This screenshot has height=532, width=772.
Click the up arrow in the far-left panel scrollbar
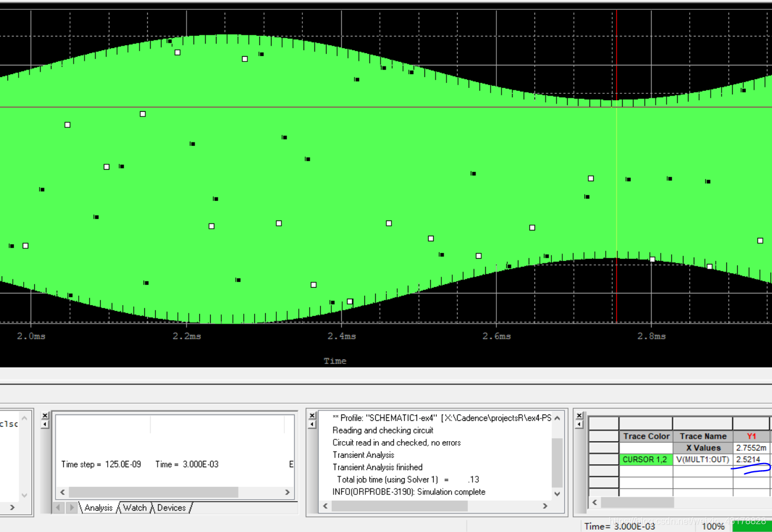24,418
